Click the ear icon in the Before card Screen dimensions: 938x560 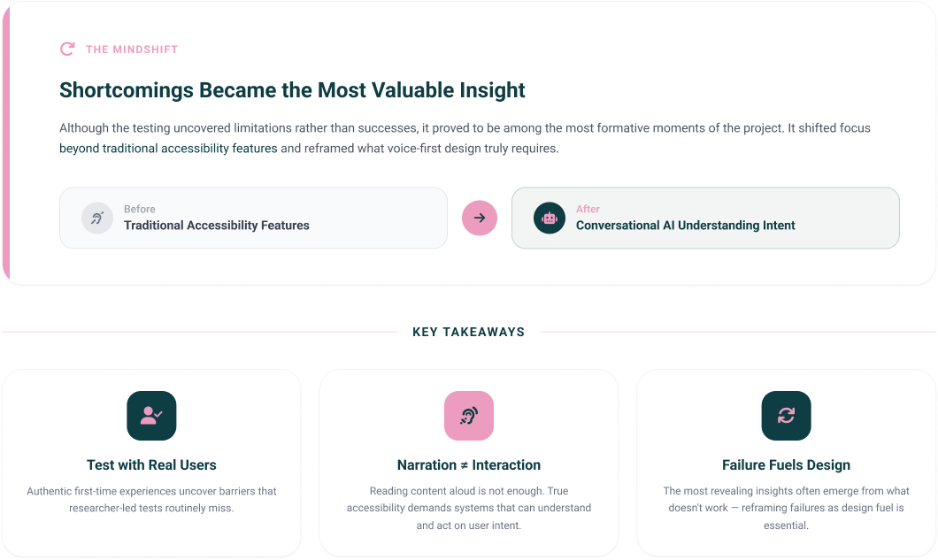97,218
